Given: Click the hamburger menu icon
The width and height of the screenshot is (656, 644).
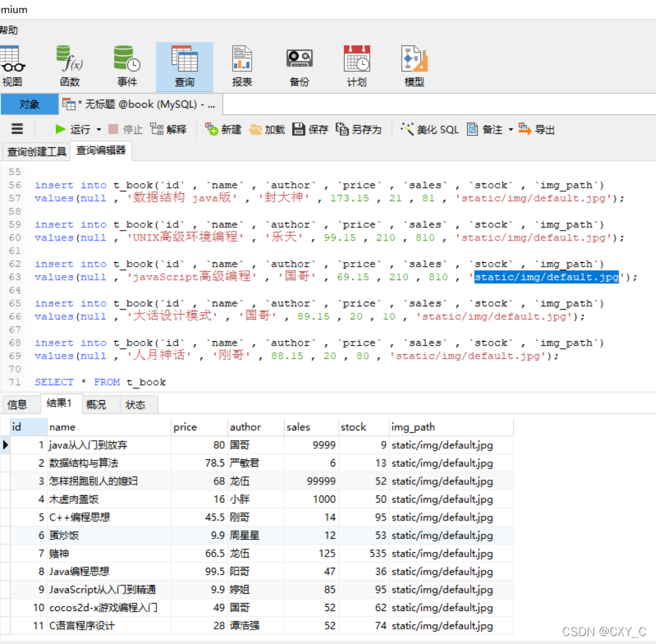Looking at the screenshot, I should [x=17, y=129].
